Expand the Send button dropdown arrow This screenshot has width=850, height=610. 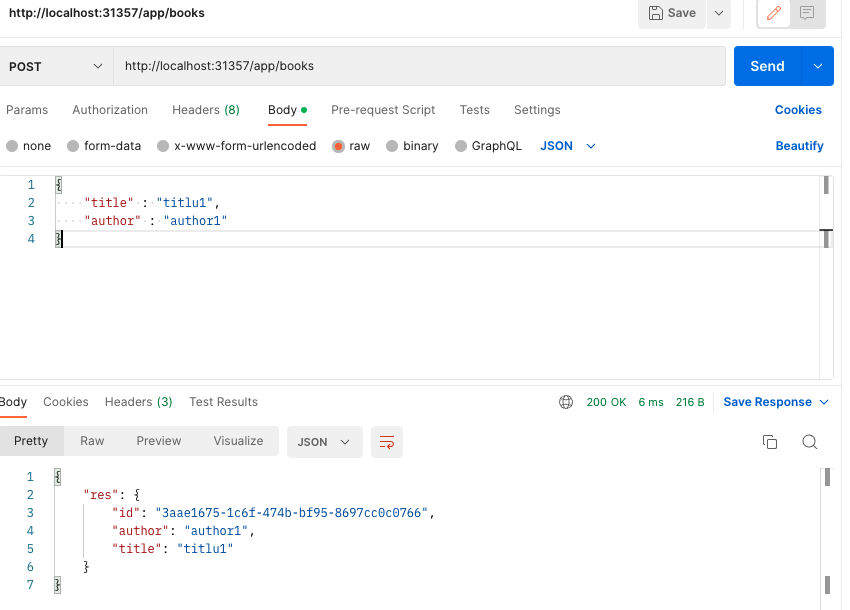(818, 66)
